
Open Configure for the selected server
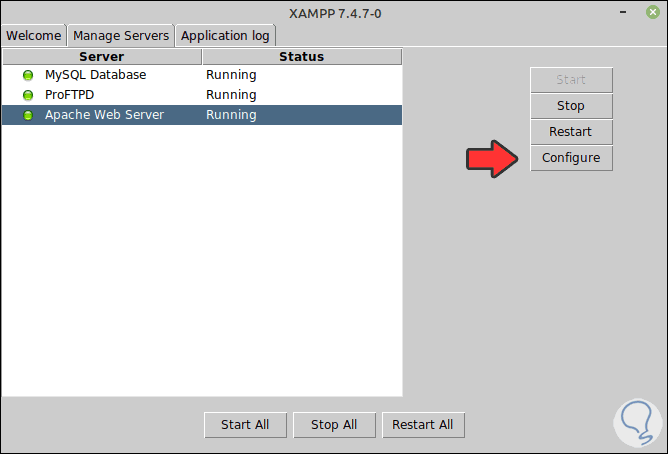571,158
